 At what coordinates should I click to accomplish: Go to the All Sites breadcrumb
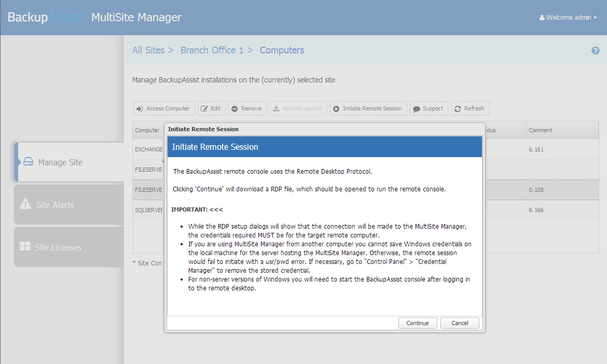(x=148, y=50)
